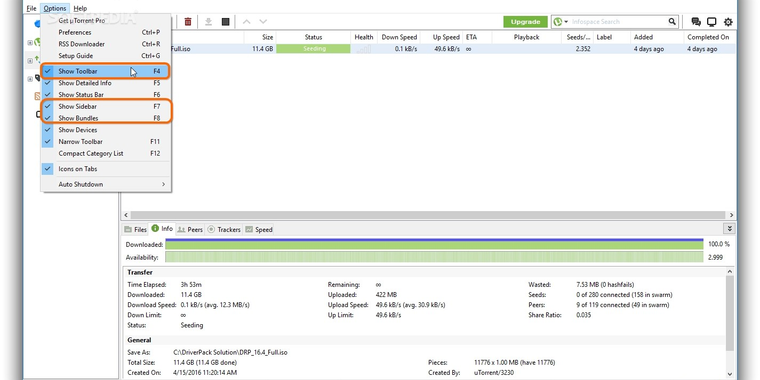Open search provider dropdown with µTorrent logo

pos(561,21)
